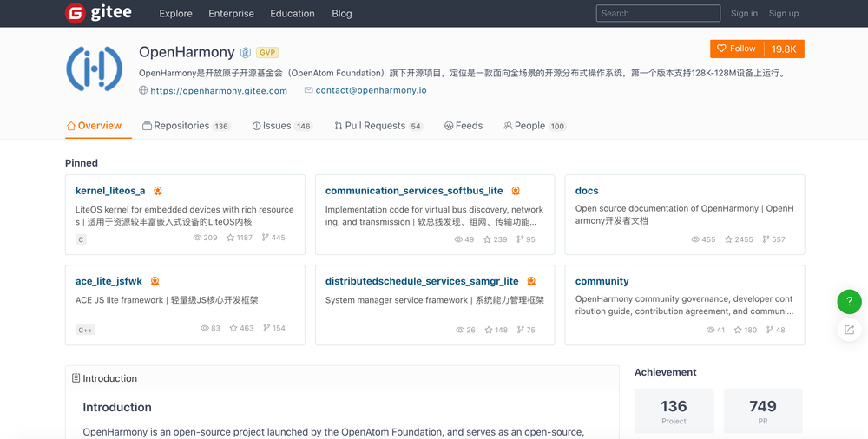Click the C++ language tag on ace_lite_jsfwk
The height and width of the screenshot is (439, 868).
[85, 330]
